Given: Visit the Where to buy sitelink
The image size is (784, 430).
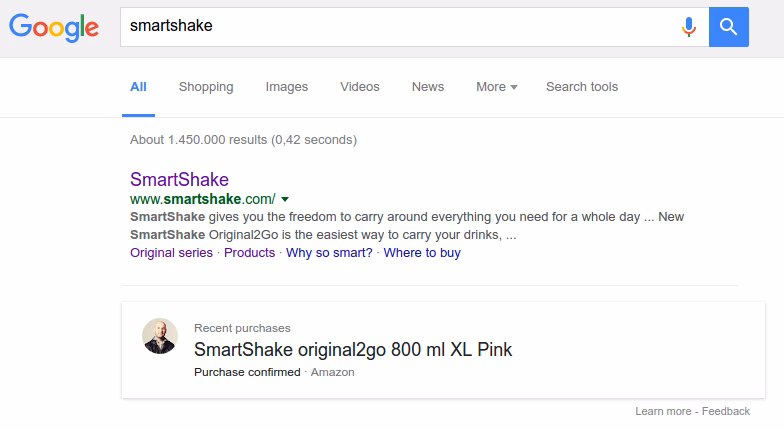Looking at the screenshot, I should tap(422, 253).
